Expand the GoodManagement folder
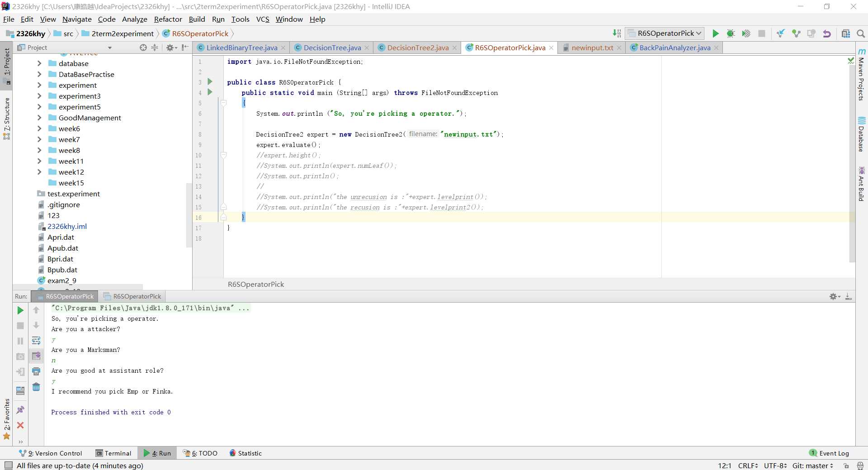Screen dimensions: 868x470 (x=39, y=118)
